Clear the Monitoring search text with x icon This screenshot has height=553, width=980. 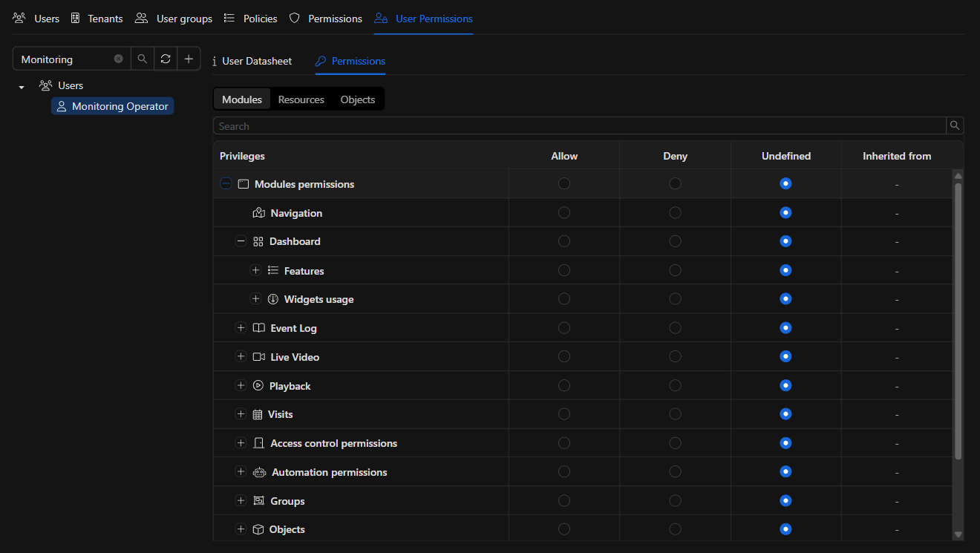pyautogui.click(x=118, y=59)
